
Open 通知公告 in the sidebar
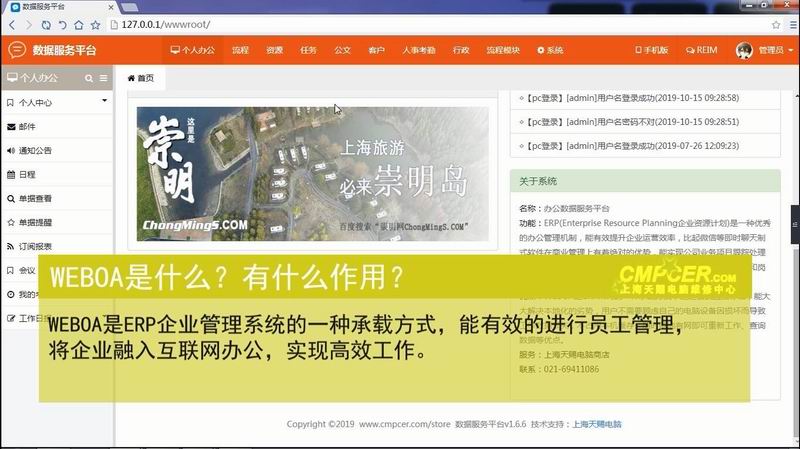click(x=57, y=151)
